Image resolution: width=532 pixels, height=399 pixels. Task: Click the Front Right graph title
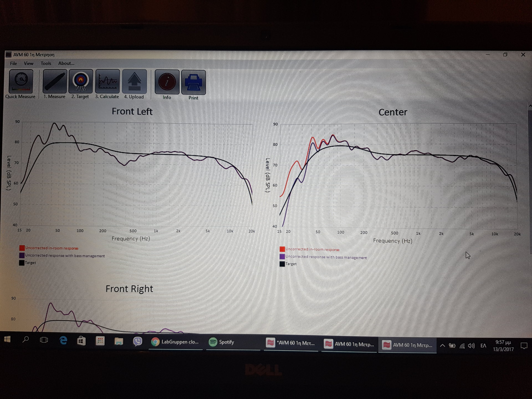click(x=129, y=289)
